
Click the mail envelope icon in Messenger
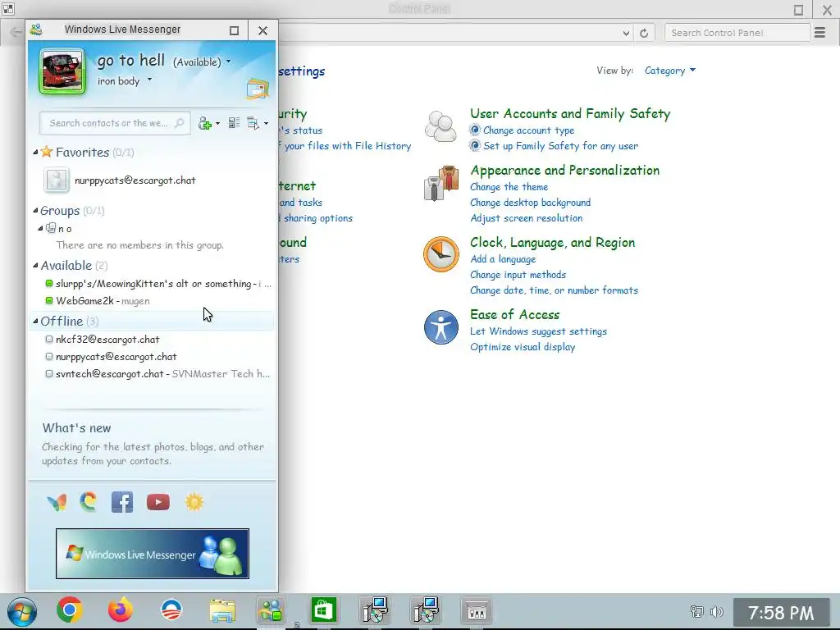click(x=258, y=89)
